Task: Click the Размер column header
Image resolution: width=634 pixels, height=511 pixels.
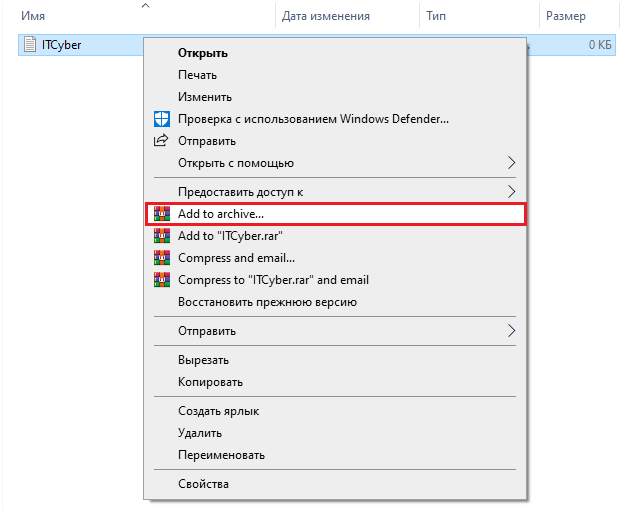Action: [566, 16]
